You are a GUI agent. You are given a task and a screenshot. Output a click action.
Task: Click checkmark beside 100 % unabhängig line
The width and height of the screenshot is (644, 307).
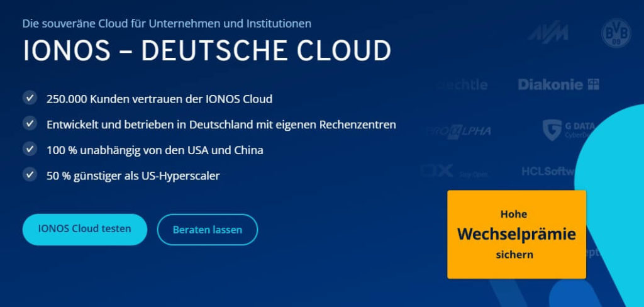tap(30, 149)
